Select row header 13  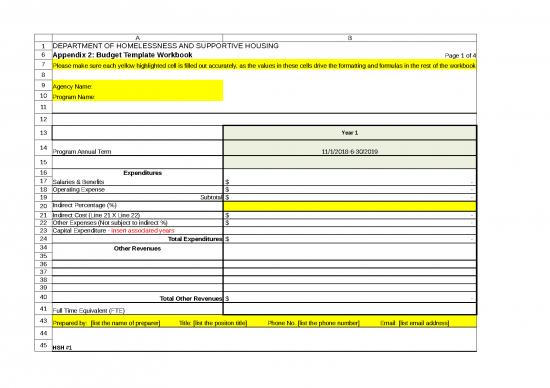[43, 133]
